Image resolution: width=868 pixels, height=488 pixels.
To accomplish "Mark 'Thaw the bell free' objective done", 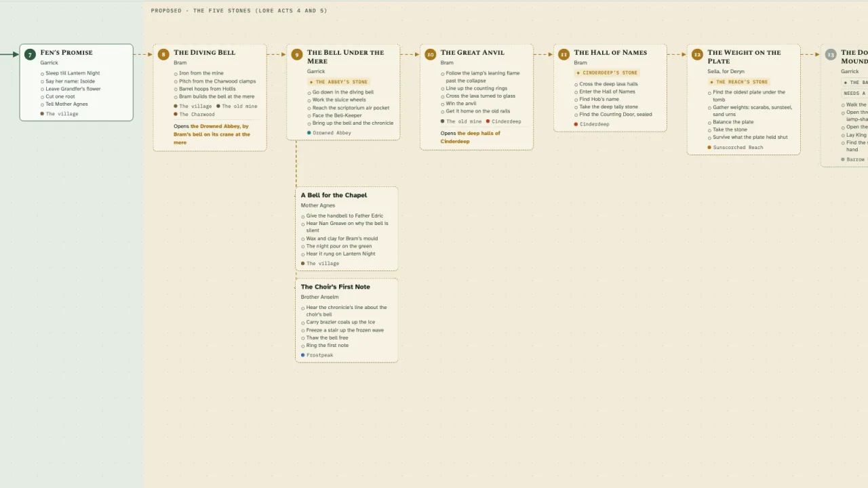I will tap(303, 338).
